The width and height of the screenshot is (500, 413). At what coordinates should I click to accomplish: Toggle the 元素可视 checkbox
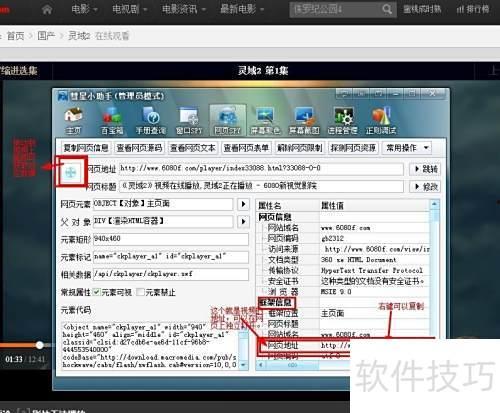(96, 292)
